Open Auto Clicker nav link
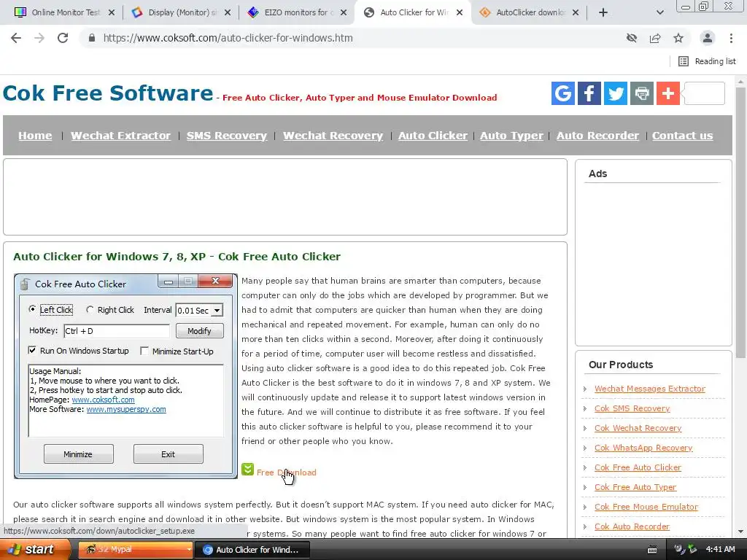Image resolution: width=747 pixels, height=560 pixels. 433,136
